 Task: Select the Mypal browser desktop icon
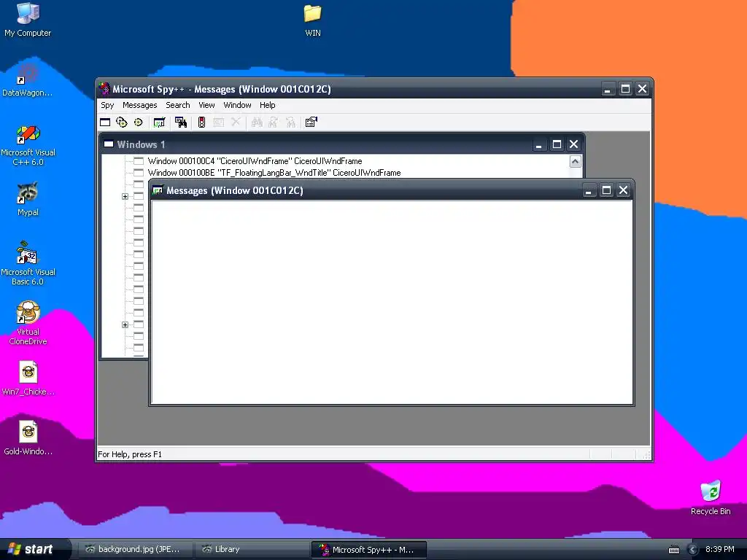(28, 199)
